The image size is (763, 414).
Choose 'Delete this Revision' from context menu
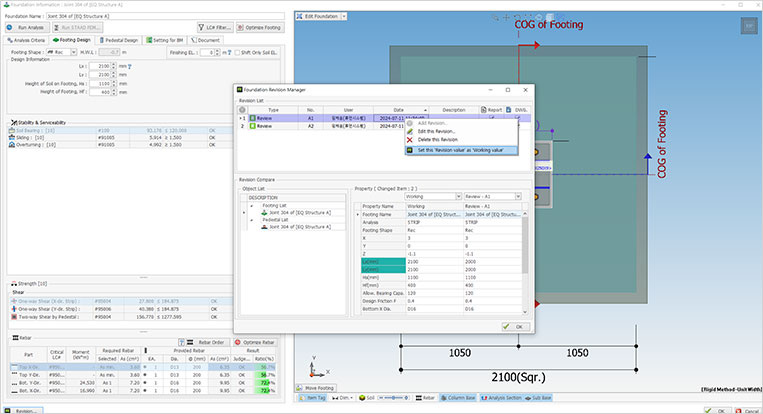(x=437, y=140)
